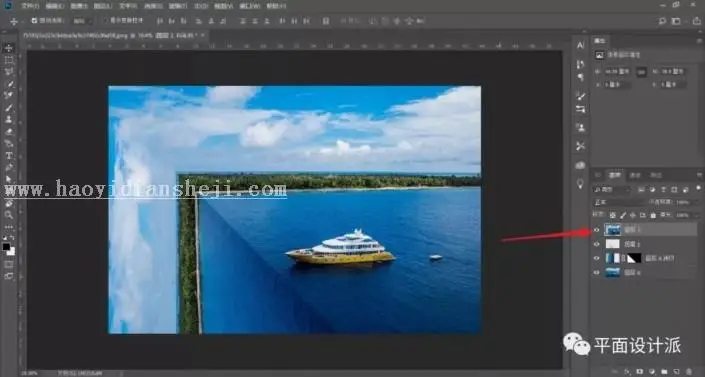Select the black-and-white mask thumbnail
Screen dimensions: 705x377
click(634, 258)
